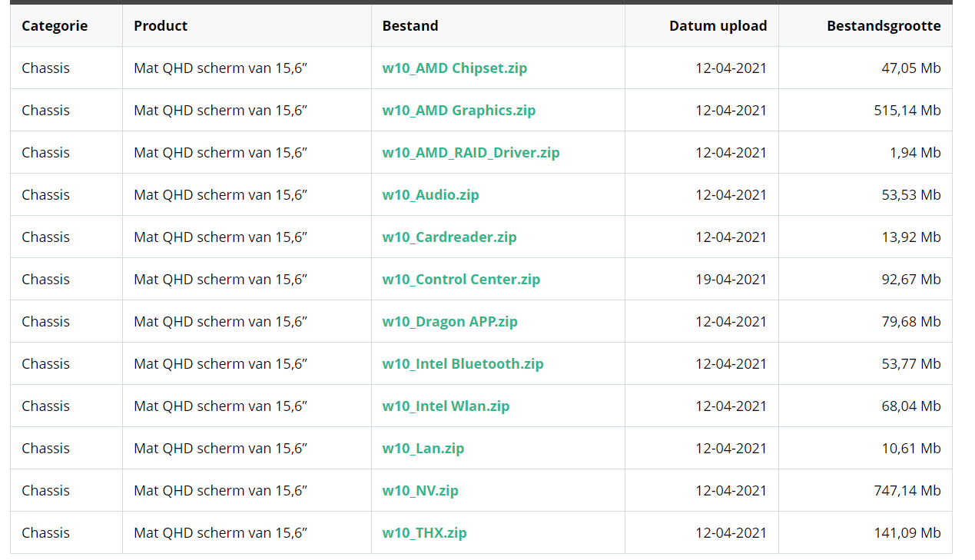Download the w10_AMD Chipset.zip file
Image resolution: width=975 pixels, height=560 pixels.
(x=455, y=68)
